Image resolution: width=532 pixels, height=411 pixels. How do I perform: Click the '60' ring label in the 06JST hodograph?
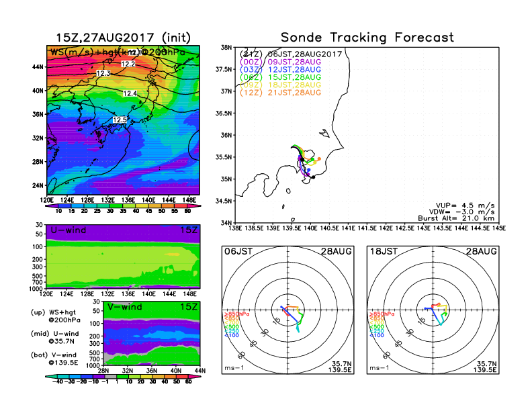[x=241, y=355]
